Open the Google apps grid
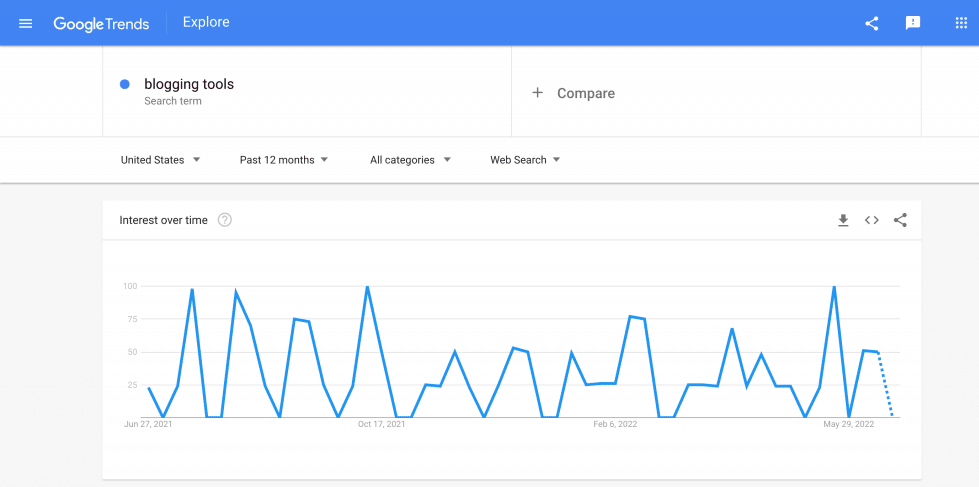The image size is (979, 487). (x=961, y=23)
